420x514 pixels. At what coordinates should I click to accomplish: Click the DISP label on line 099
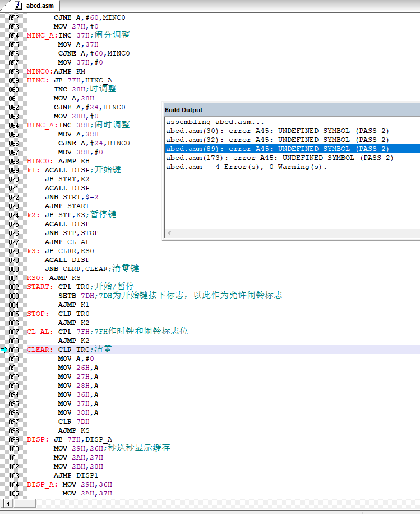coord(38,439)
